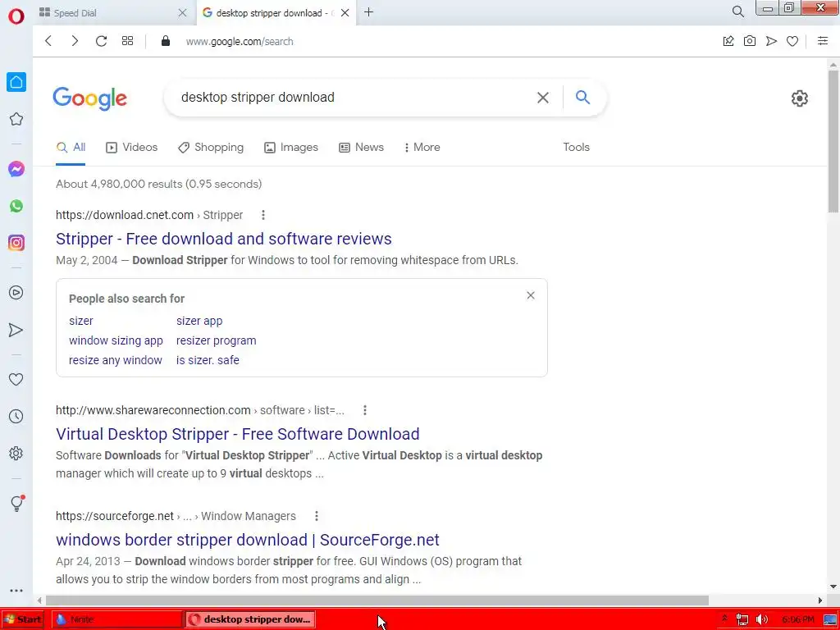Click the edit page icon in the address bar
Image resolution: width=840 pixels, height=630 pixels.
coord(728,41)
